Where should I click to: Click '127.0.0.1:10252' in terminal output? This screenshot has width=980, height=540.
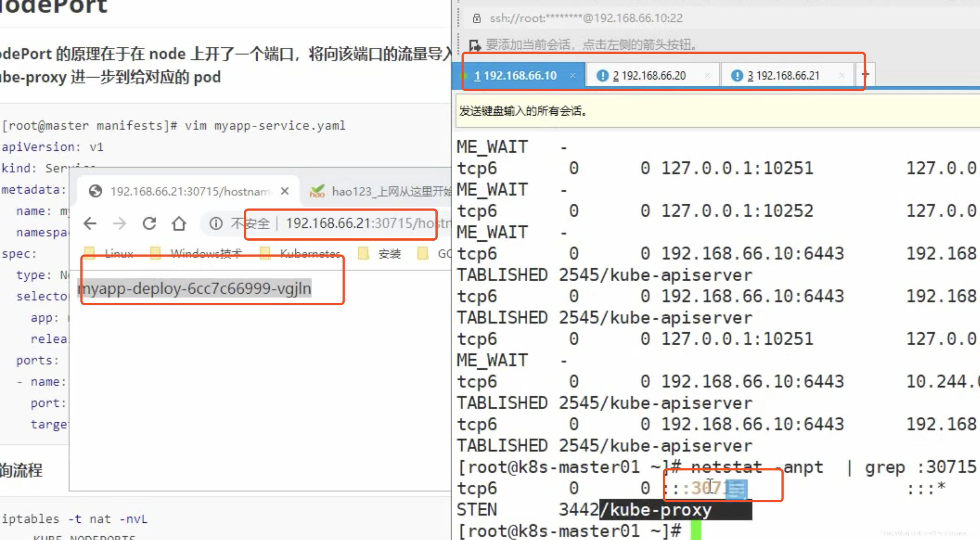(737, 211)
